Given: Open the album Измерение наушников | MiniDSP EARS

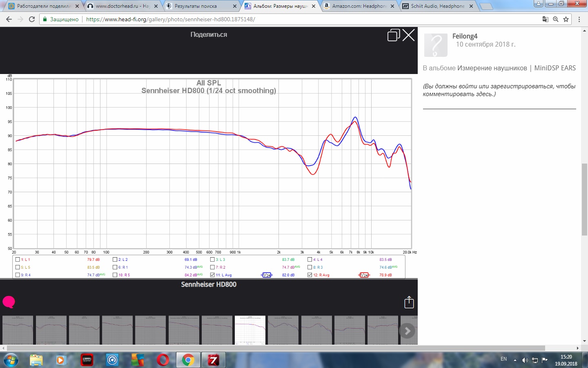Looking at the screenshot, I should click(517, 68).
